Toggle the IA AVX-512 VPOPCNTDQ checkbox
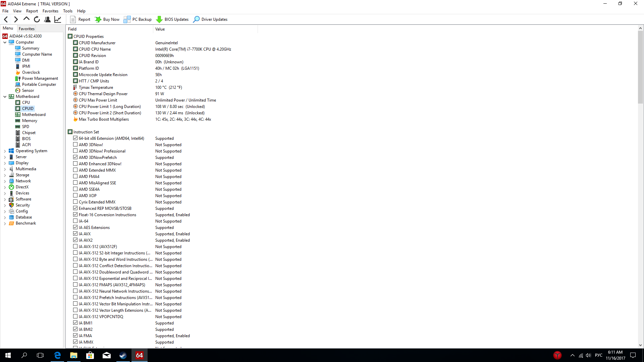This screenshot has width=644, height=362. tap(75, 316)
